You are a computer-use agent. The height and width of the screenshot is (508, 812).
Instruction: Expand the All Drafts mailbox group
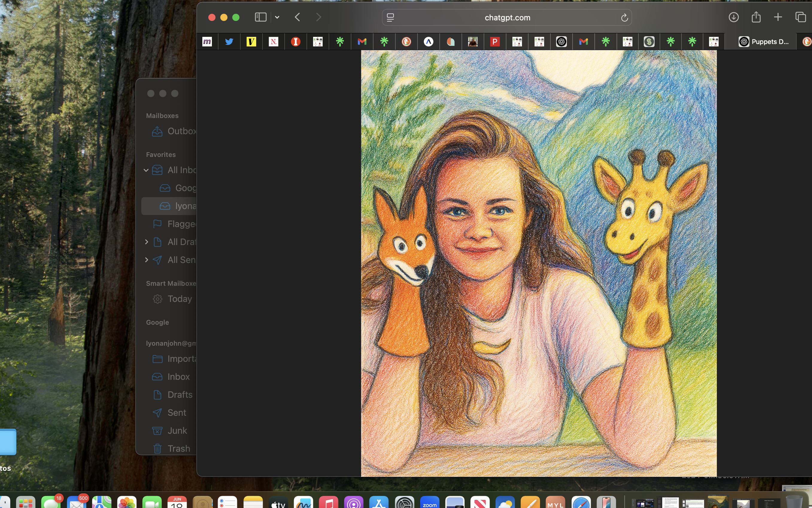click(146, 242)
